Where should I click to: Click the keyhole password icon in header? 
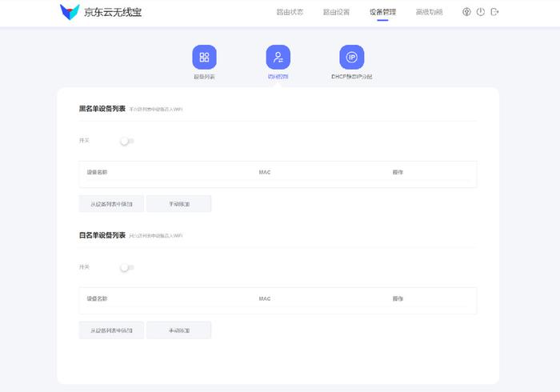pos(466,12)
